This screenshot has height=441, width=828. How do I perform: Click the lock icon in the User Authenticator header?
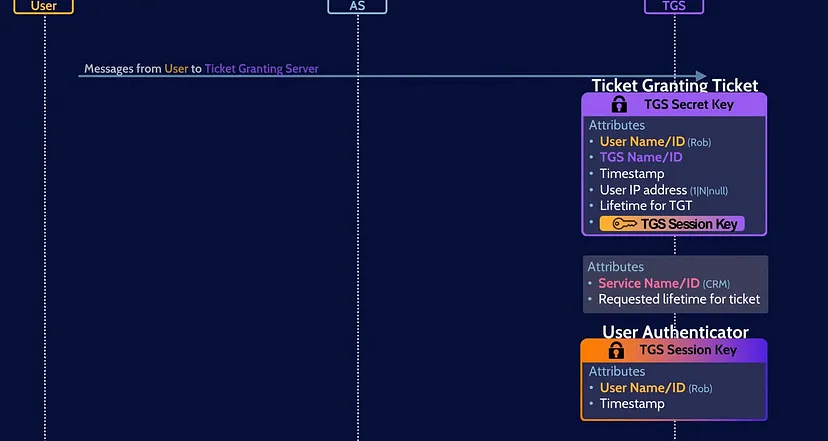pyautogui.click(x=617, y=350)
